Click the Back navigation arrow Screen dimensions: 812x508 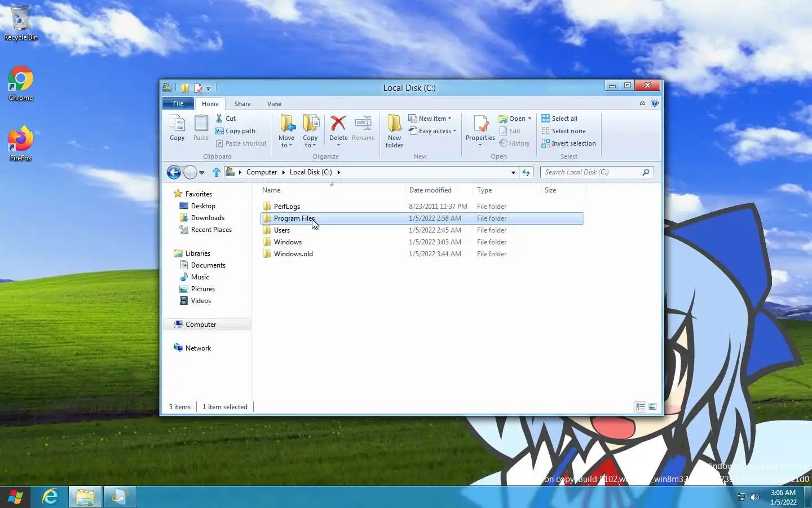tap(174, 172)
